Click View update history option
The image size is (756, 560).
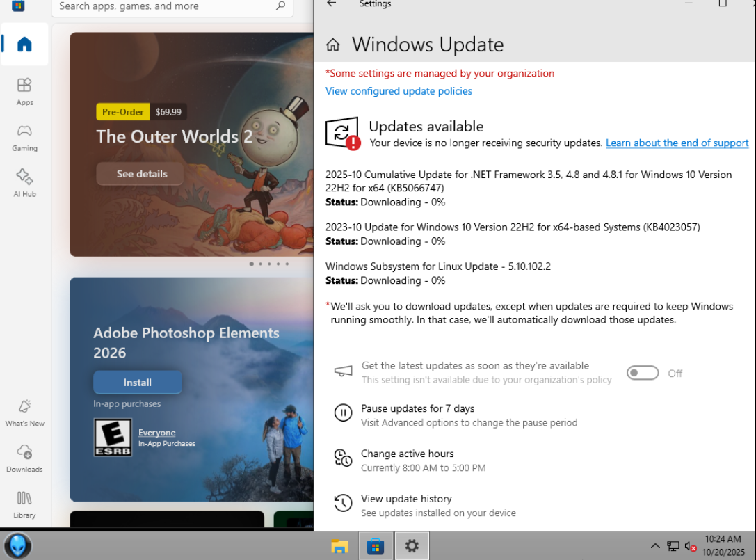406,499
